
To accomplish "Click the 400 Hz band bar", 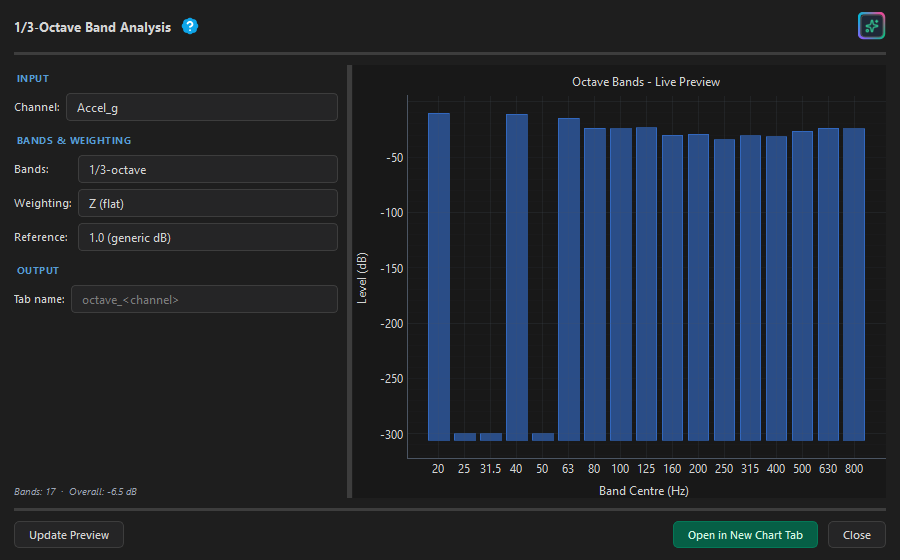I will pos(776,288).
